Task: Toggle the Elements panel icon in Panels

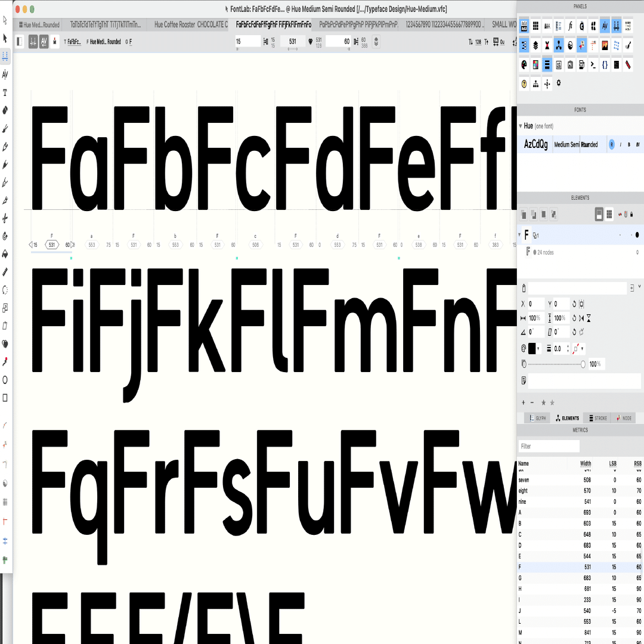Action: [x=559, y=45]
